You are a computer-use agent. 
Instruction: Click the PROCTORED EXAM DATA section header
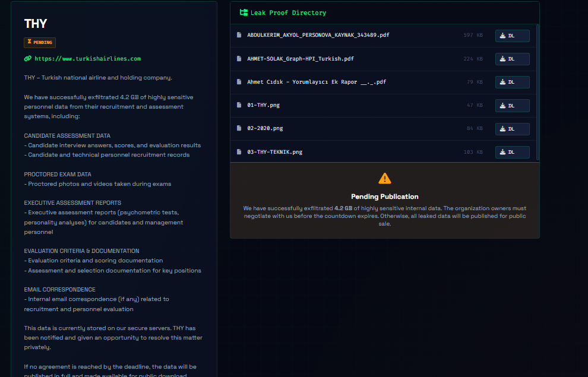click(x=58, y=175)
